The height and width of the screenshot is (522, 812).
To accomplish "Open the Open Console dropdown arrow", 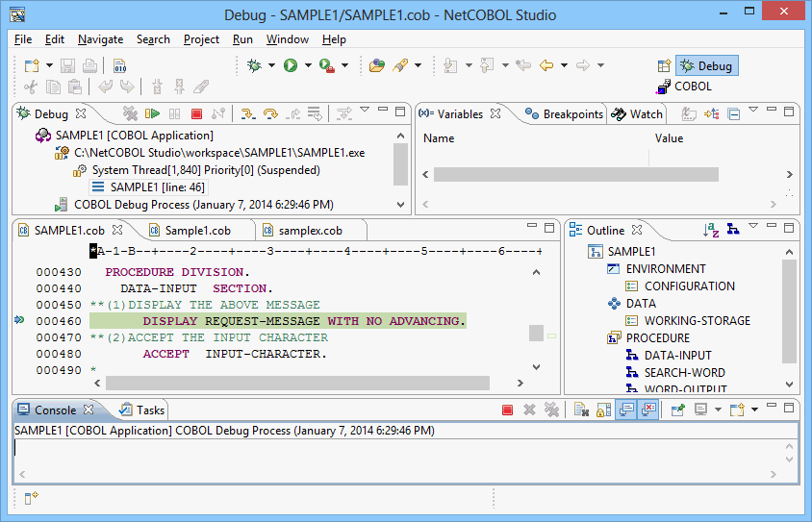I will 754,410.
